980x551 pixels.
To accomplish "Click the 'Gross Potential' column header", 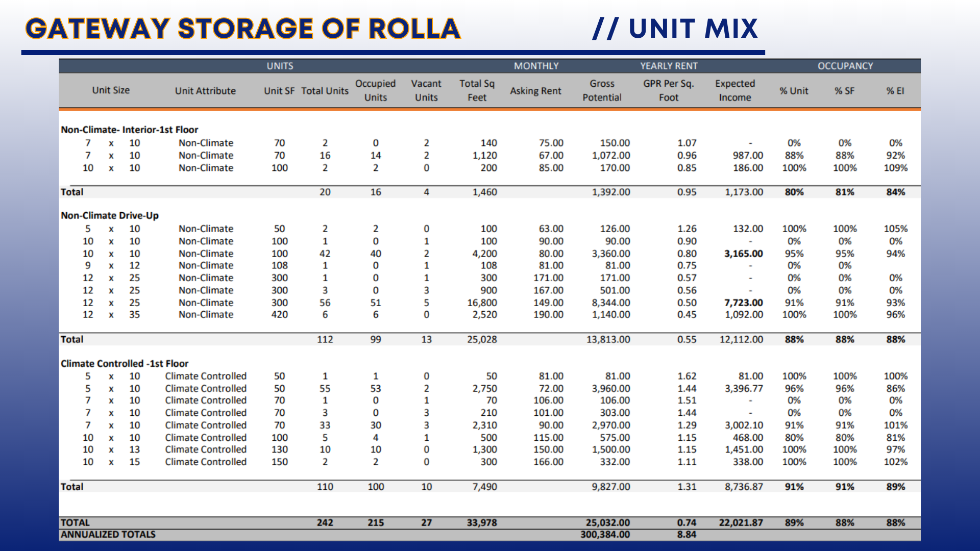I will (602, 90).
